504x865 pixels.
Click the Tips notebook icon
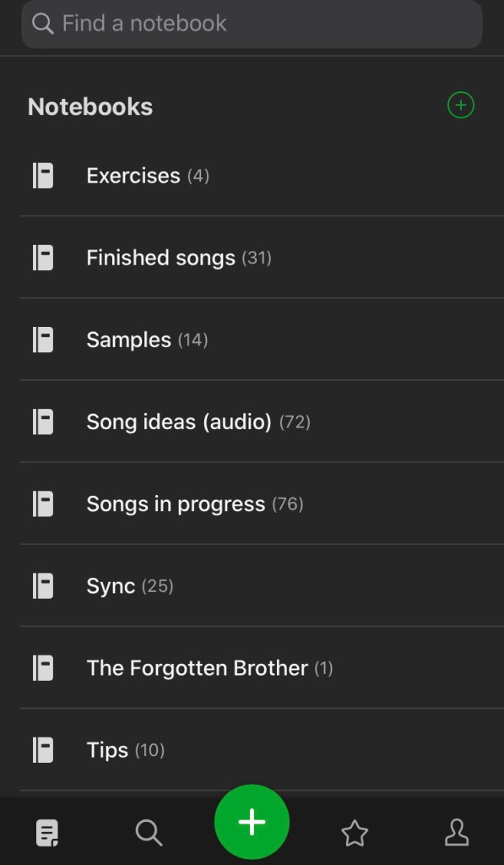(x=43, y=750)
